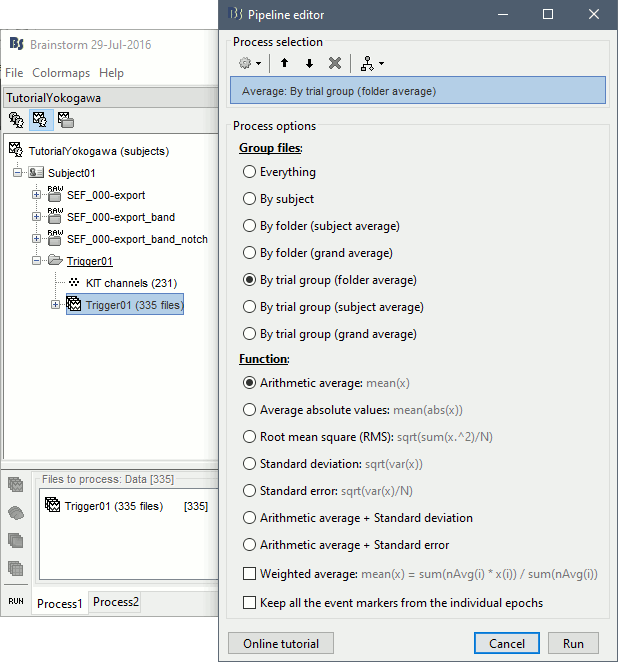618x662 pixels.
Task: Click the RUN button in Process1 panel
Action: 16,601
